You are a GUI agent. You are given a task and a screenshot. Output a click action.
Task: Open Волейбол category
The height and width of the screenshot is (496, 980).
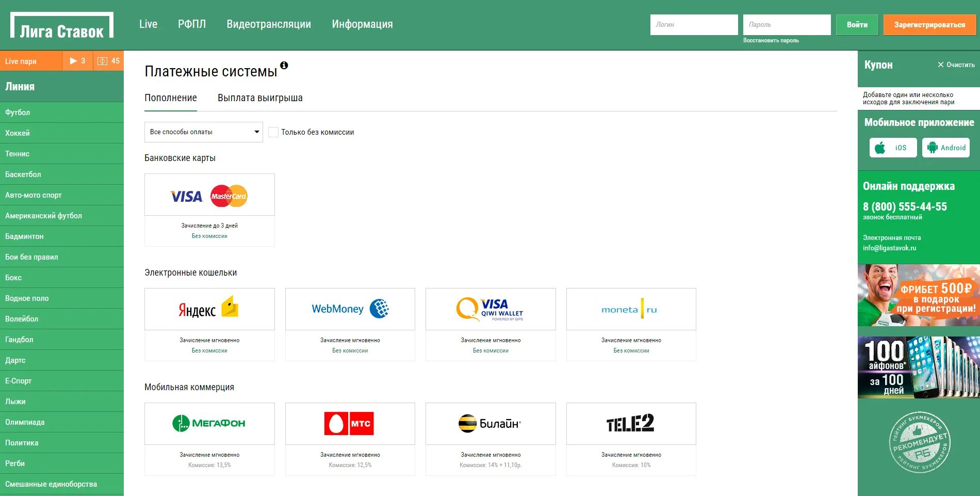[62, 319]
